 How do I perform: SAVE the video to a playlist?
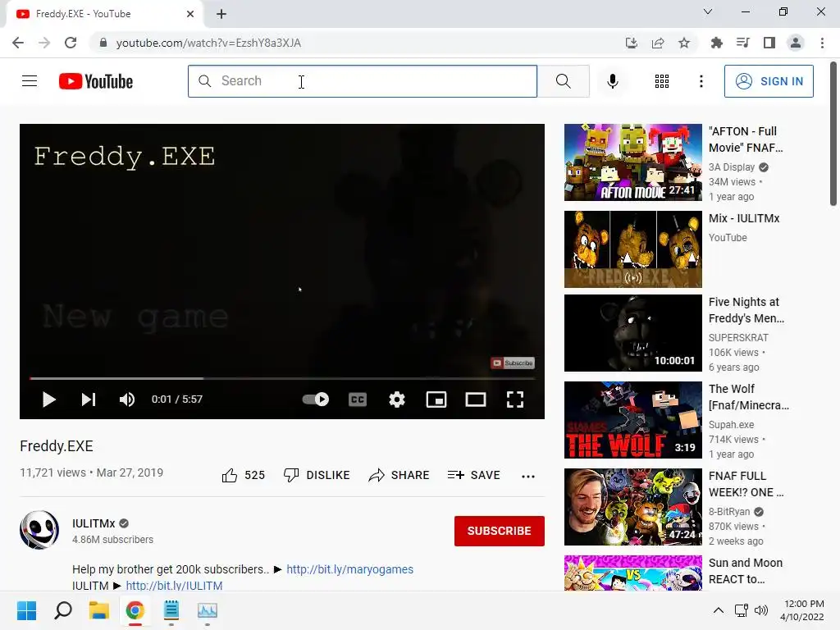473,475
